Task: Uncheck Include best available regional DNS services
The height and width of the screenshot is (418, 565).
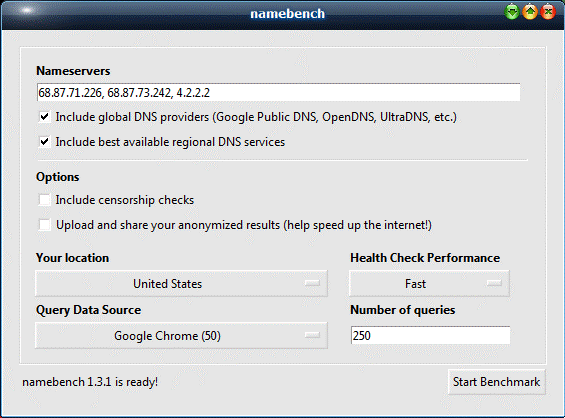Action: (44, 142)
